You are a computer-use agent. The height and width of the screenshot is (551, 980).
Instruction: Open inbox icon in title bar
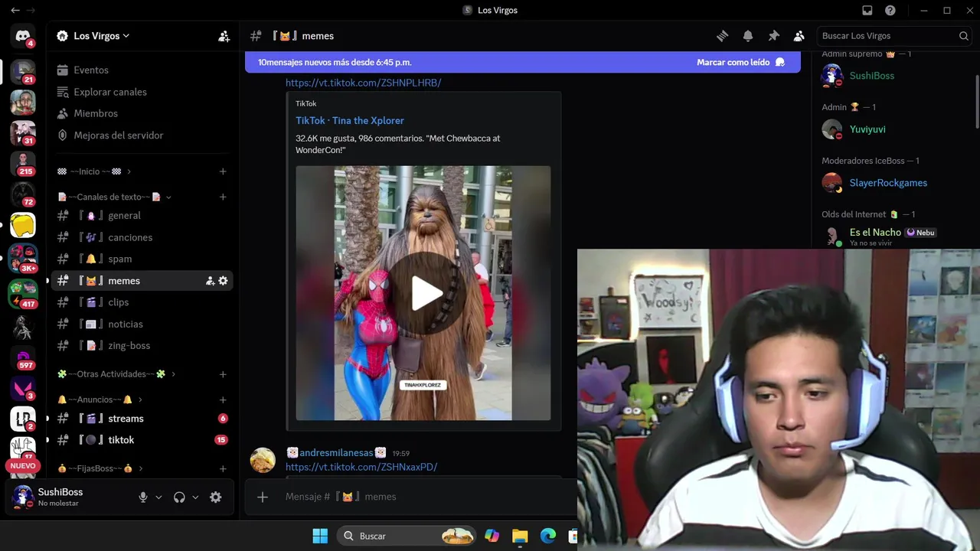point(867,10)
